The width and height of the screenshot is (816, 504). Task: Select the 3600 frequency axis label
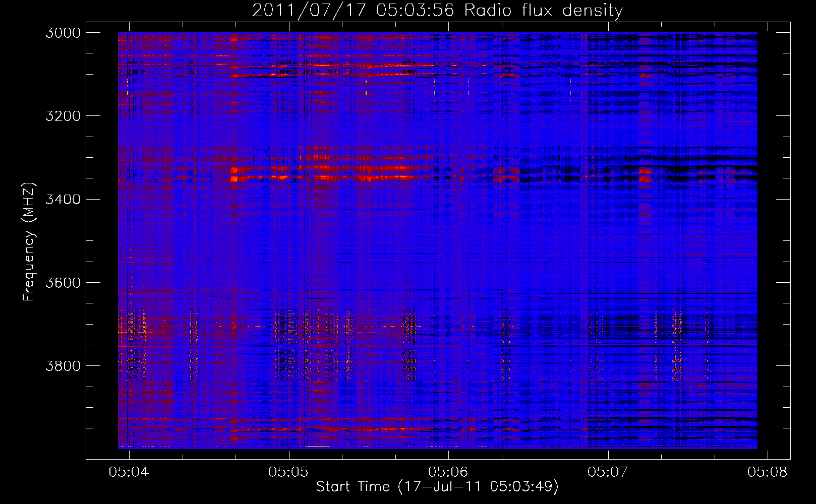click(63, 282)
